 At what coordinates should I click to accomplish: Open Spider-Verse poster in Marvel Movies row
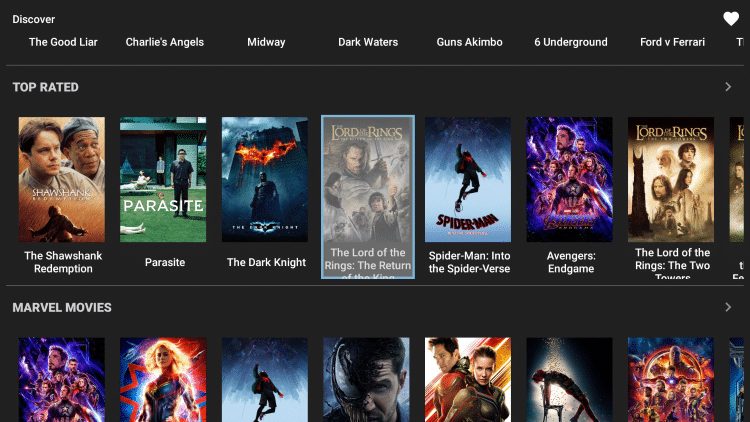coord(265,380)
